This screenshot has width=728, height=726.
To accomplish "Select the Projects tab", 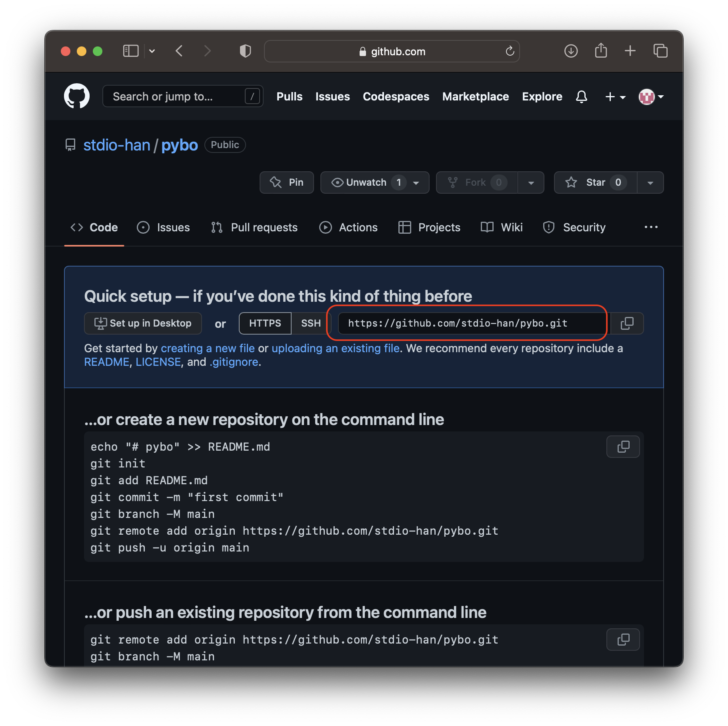I will (429, 227).
